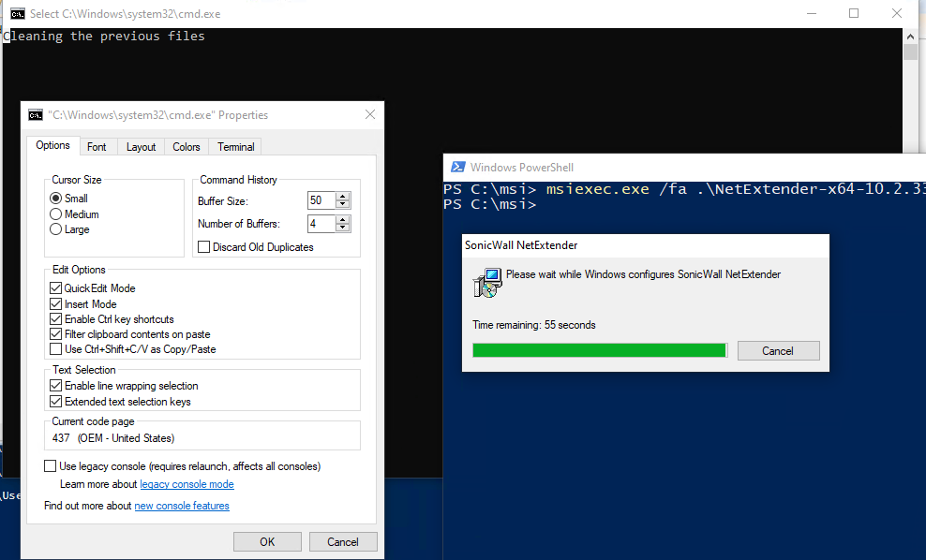Click the NetExtender installer icon
The image size is (926, 560).
pos(486,284)
